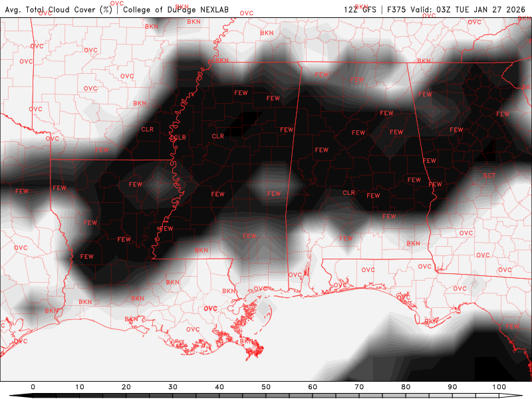Click the '10' value on the color scale
Image resolution: width=532 pixels, height=399 pixels.
tap(79, 387)
